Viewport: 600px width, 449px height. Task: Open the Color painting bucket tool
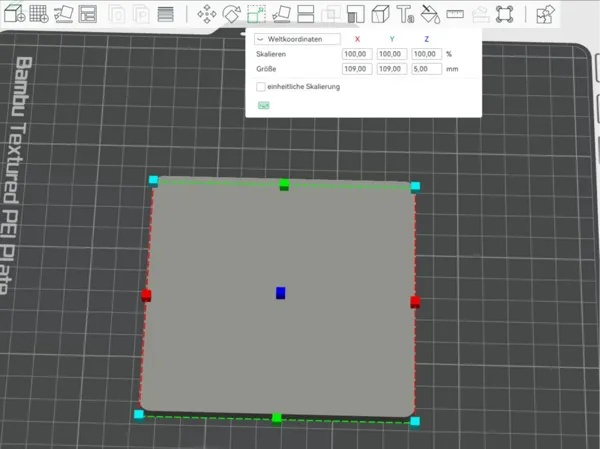[x=430, y=14]
